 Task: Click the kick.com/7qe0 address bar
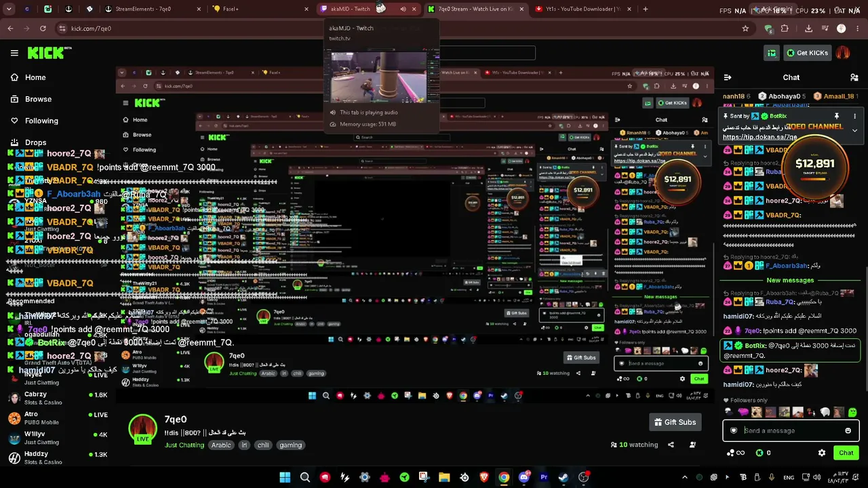click(400, 28)
